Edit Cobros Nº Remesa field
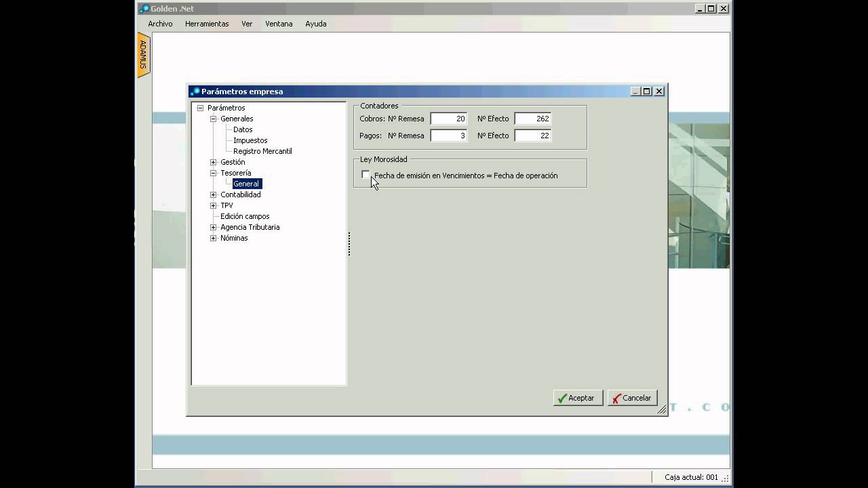This screenshot has height=488, width=868. click(448, 119)
